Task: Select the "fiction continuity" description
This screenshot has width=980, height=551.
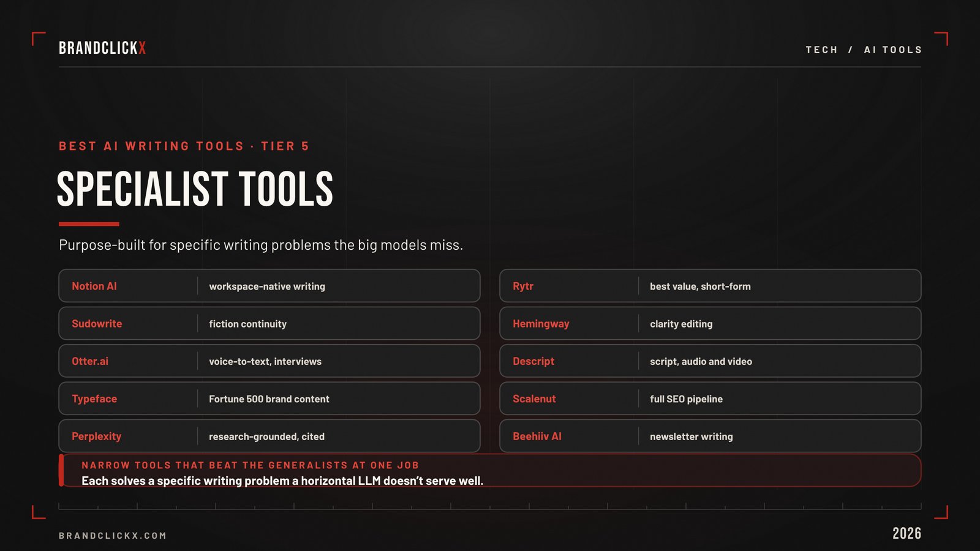Action: click(x=247, y=324)
